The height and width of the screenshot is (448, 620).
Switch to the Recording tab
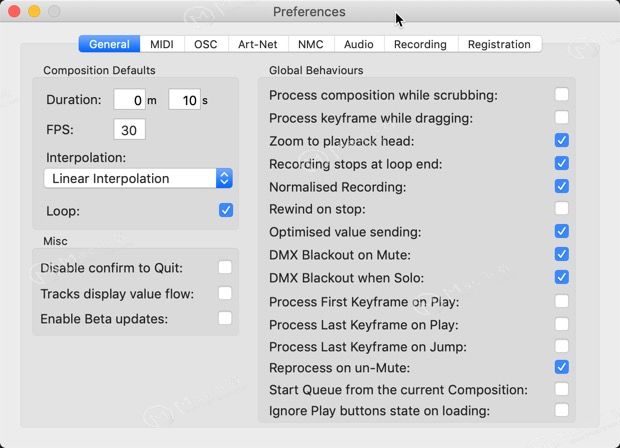pyautogui.click(x=420, y=44)
